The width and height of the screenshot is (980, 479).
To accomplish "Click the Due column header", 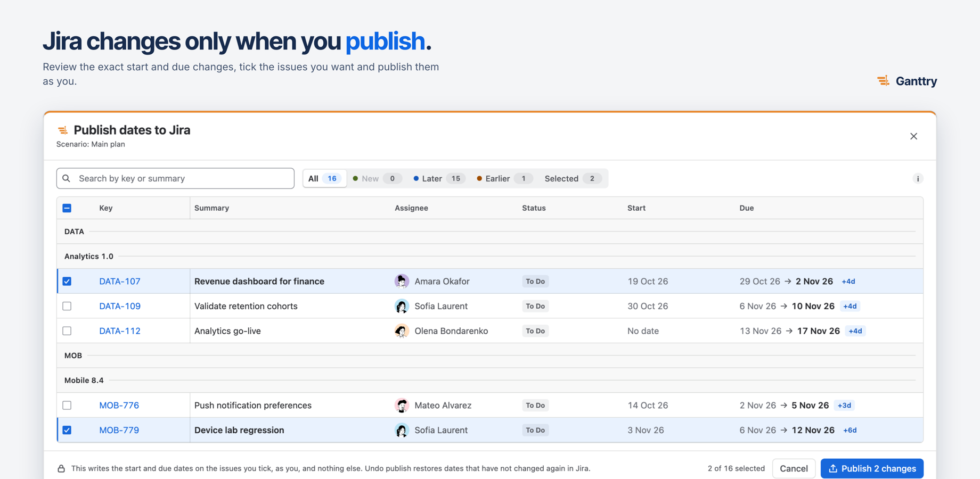I will pos(746,208).
